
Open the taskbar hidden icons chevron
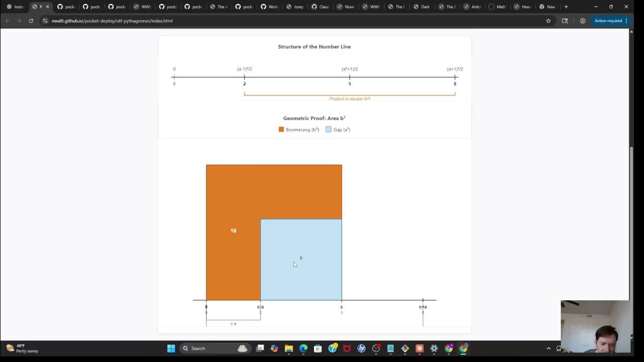[548, 348]
